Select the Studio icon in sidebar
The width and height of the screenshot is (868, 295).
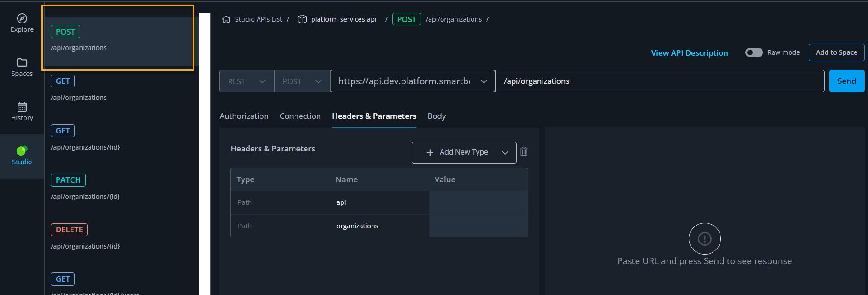[22, 151]
